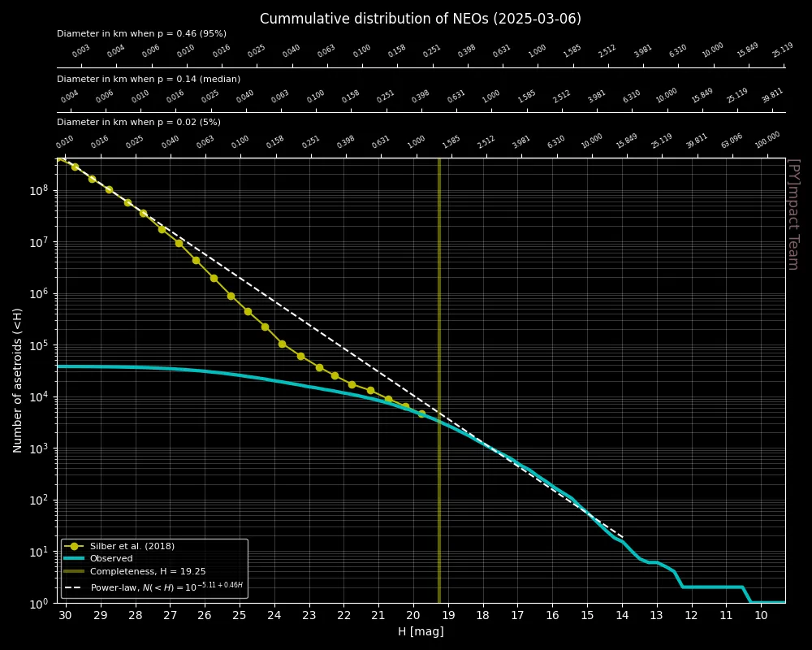Click y-axis tick label 10^8
Screen dimensions: 812x650
(x=39, y=190)
